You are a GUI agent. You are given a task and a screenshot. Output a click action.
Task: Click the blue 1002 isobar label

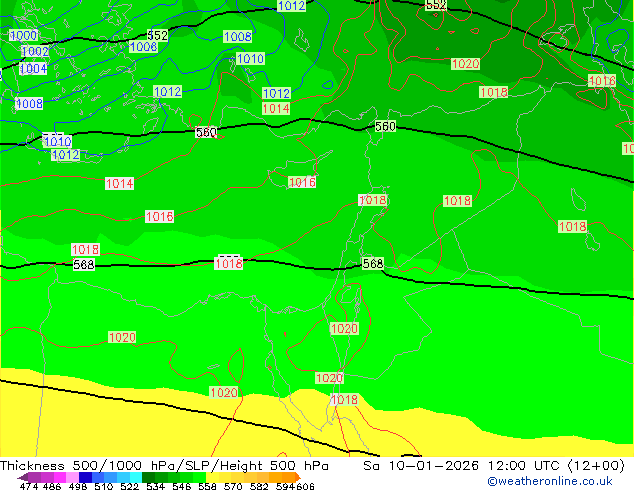pos(35,51)
